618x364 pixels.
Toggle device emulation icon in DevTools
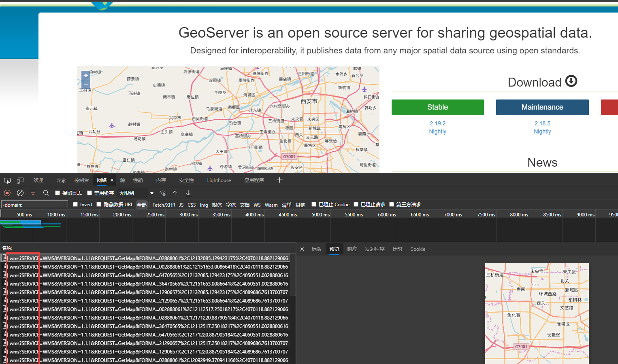pos(20,180)
